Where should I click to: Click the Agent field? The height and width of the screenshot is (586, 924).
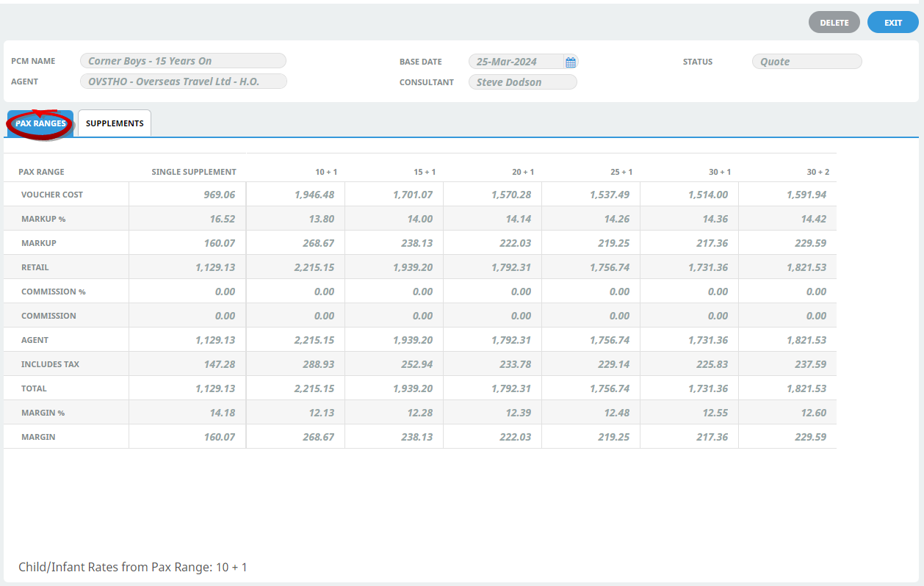[x=183, y=82]
